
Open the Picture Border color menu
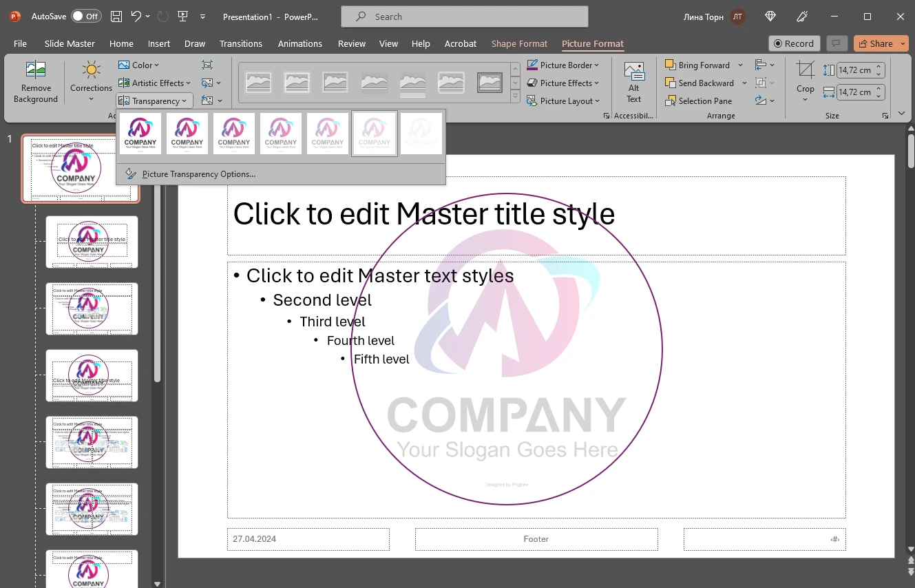[x=596, y=65]
